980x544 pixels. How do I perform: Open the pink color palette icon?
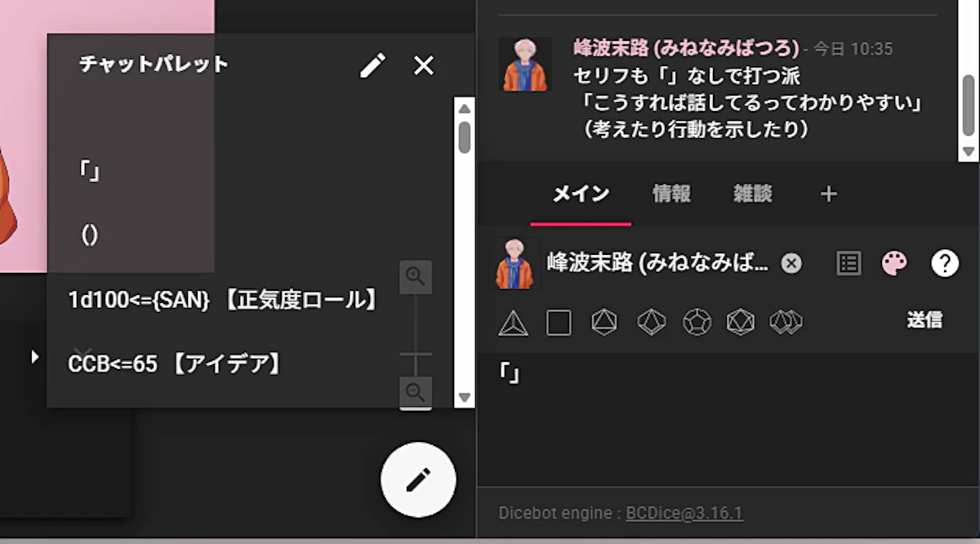click(894, 263)
